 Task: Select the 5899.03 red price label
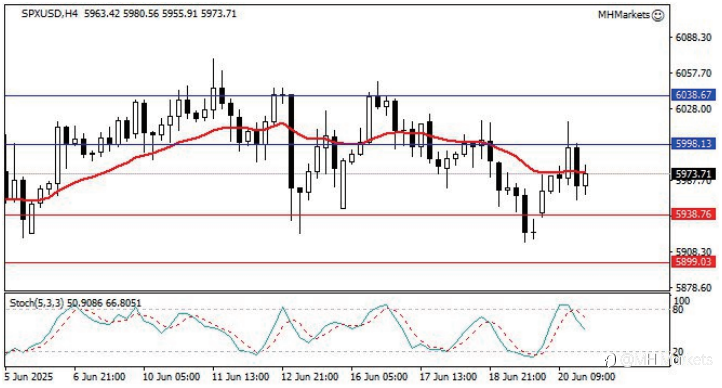[693, 262]
